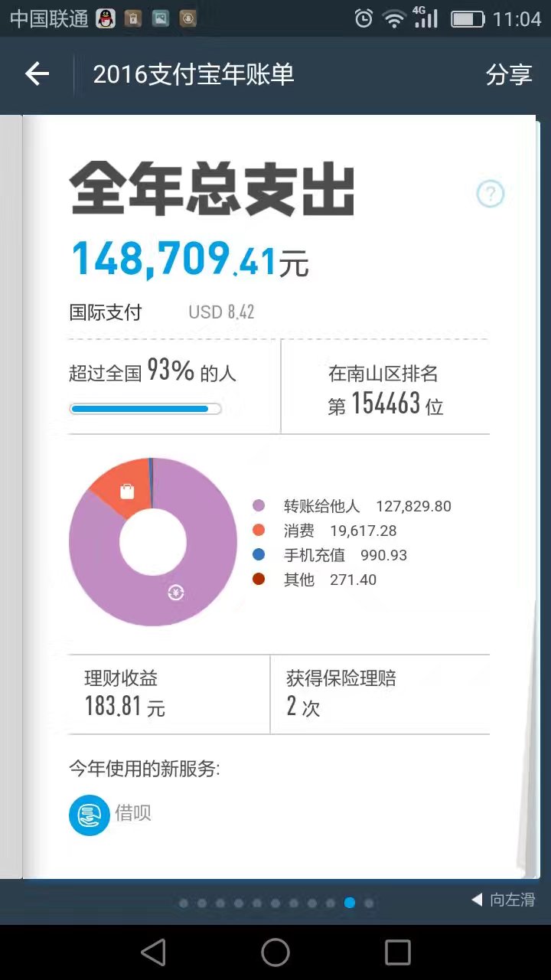551x980 pixels.
Task: Tap the 4G signal strength icon
Action: coord(425,18)
